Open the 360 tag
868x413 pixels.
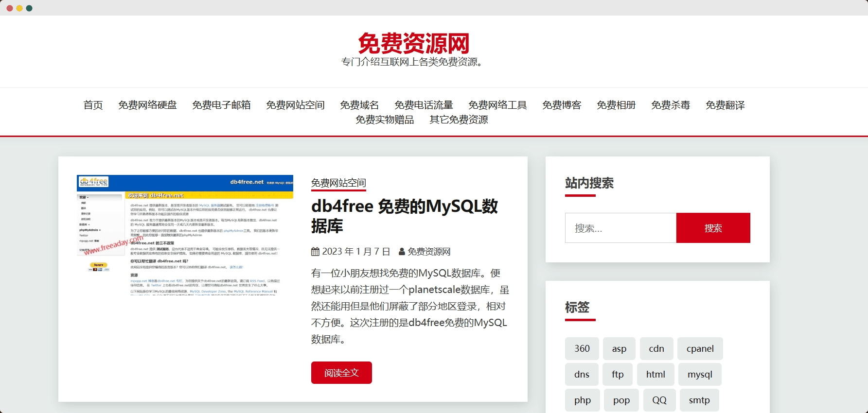(x=582, y=348)
